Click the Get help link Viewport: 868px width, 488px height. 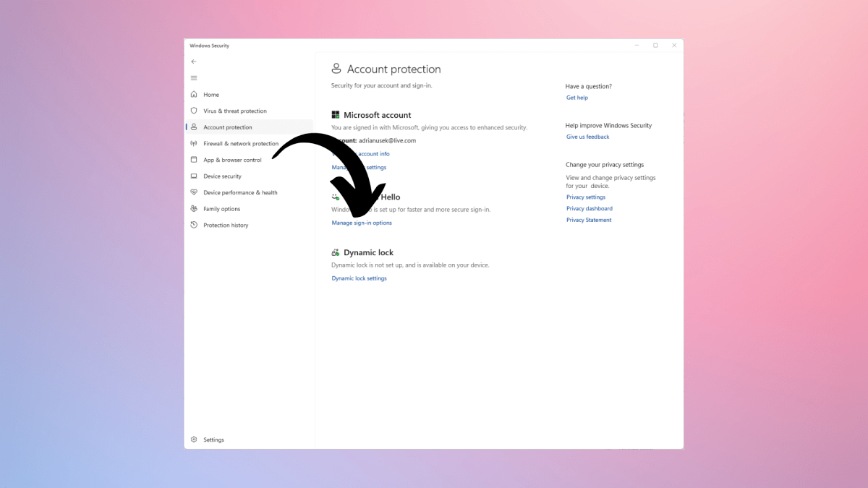(577, 98)
